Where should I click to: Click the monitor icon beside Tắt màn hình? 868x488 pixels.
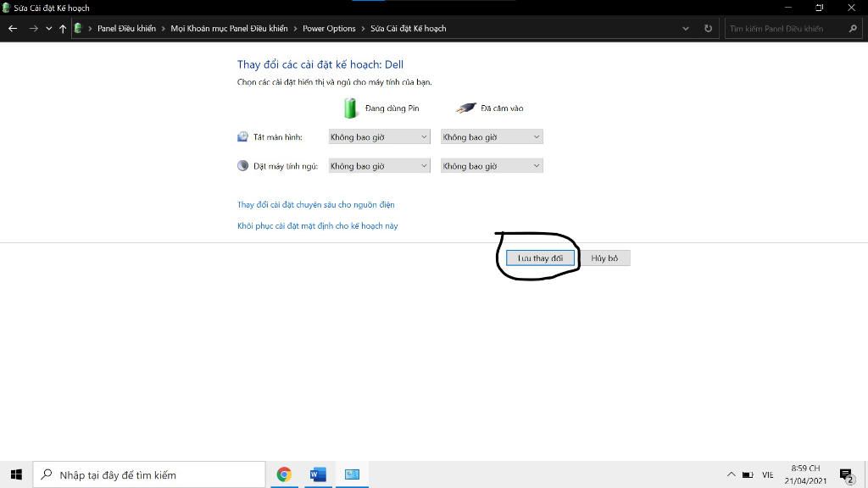242,136
